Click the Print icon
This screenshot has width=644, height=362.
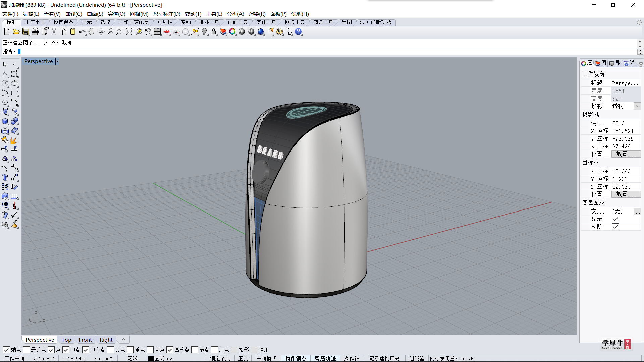(x=35, y=32)
